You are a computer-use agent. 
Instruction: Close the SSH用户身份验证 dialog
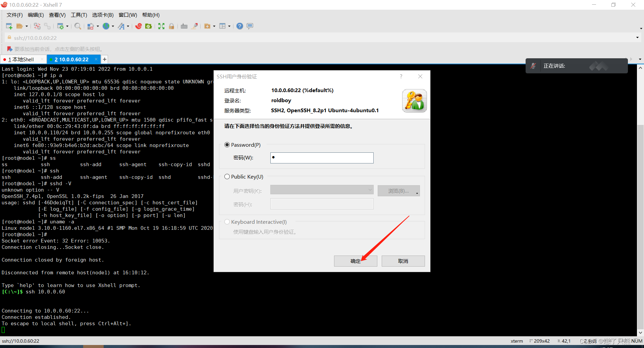pyautogui.click(x=420, y=76)
